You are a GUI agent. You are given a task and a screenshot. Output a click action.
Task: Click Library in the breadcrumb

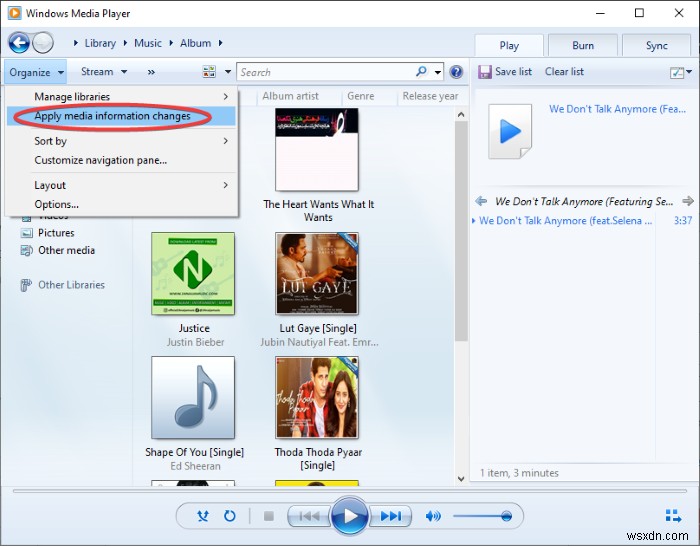(x=100, y=43)
